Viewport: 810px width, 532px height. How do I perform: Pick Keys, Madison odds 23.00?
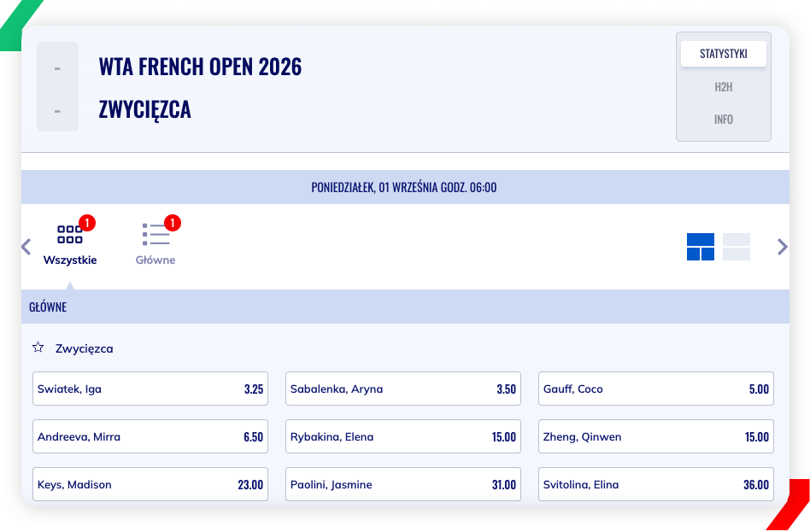point(150,484)
